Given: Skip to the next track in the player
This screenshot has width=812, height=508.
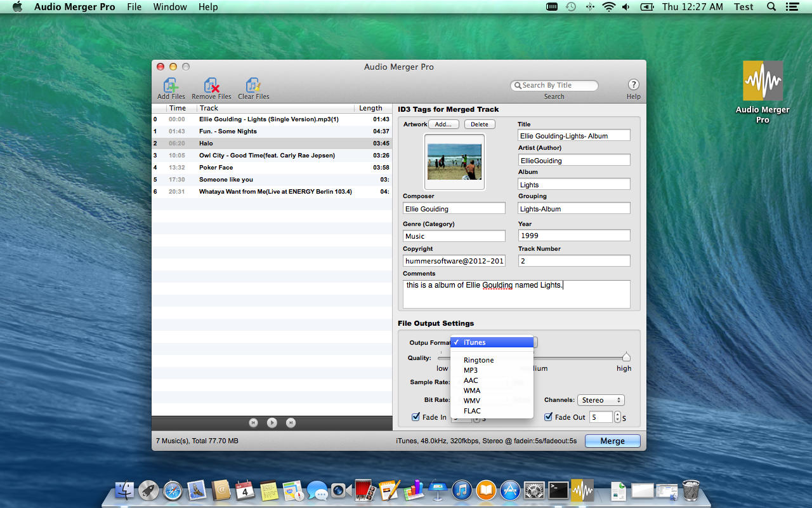Looking at the screenshot, I should [291, 423].
